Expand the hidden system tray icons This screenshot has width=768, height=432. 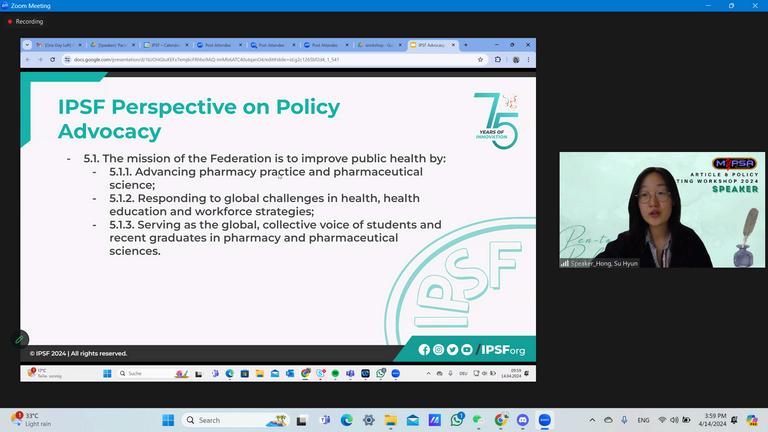pyautogui.click(x=592, y=420)
